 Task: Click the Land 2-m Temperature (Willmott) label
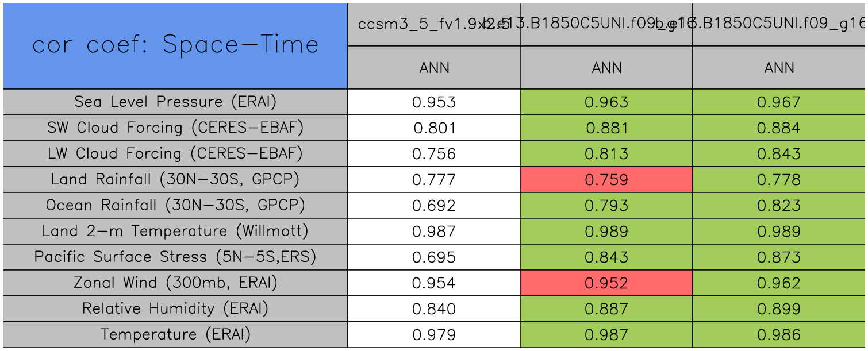point(175,231)
